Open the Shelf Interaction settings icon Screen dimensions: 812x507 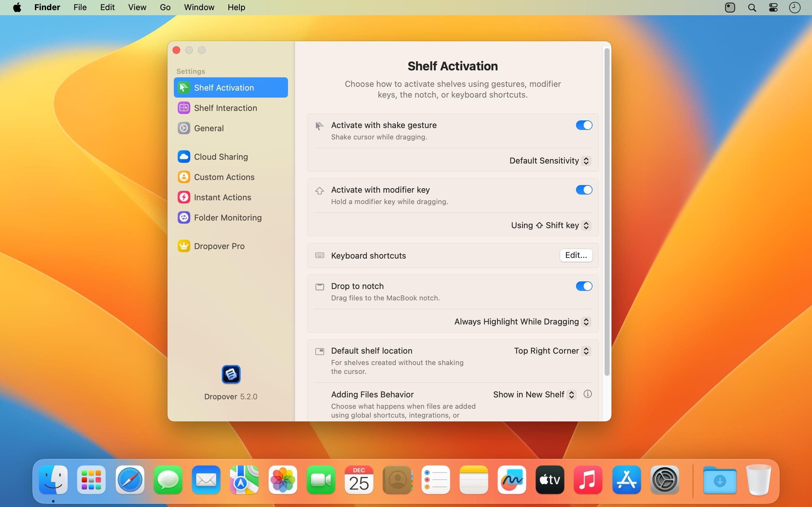click(184, 108)
